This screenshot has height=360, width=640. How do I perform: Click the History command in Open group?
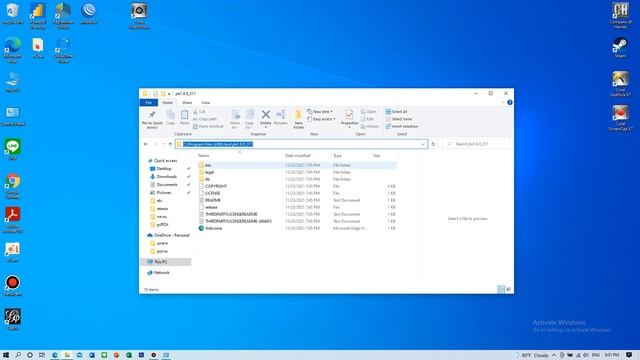[x=370, y=126]
